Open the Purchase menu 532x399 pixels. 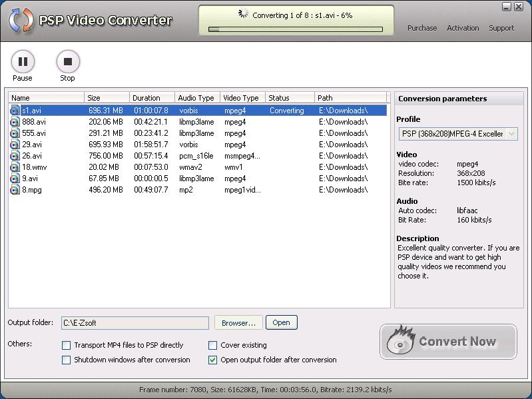point(422,28)
